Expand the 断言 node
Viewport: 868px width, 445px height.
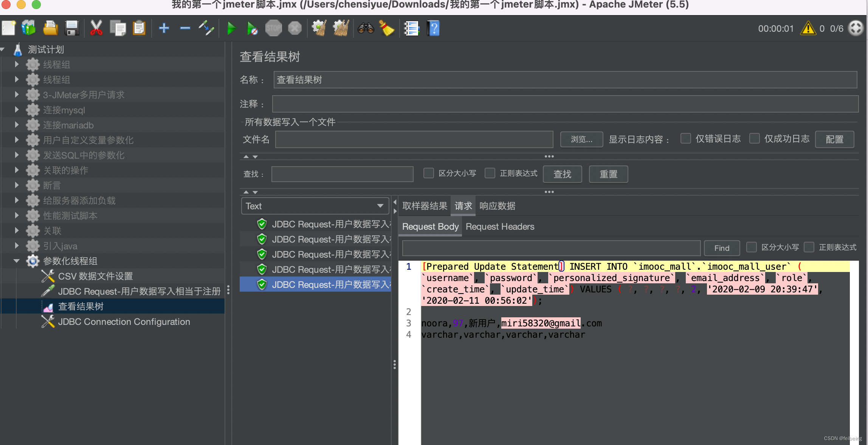(x=17, y=185)
